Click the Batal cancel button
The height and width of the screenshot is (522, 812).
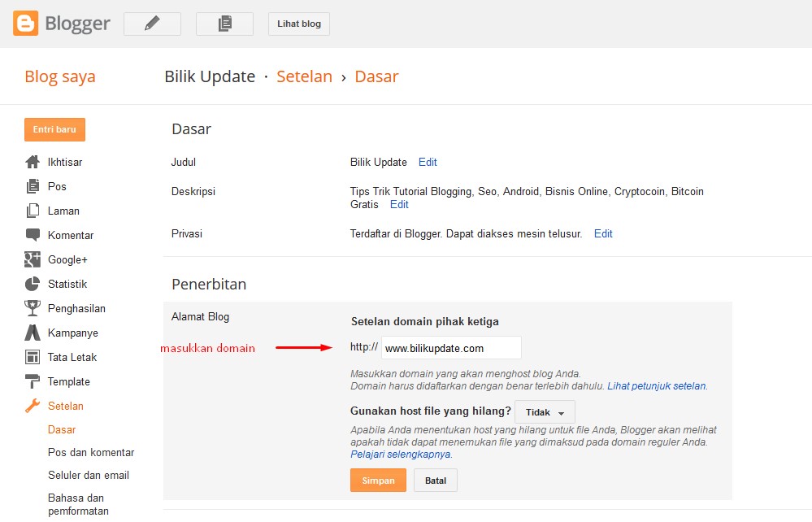click(x=436, y=481)
